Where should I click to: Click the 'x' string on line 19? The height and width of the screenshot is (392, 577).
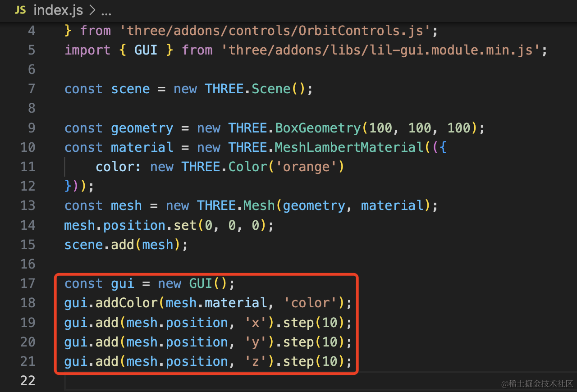(256, 322)
